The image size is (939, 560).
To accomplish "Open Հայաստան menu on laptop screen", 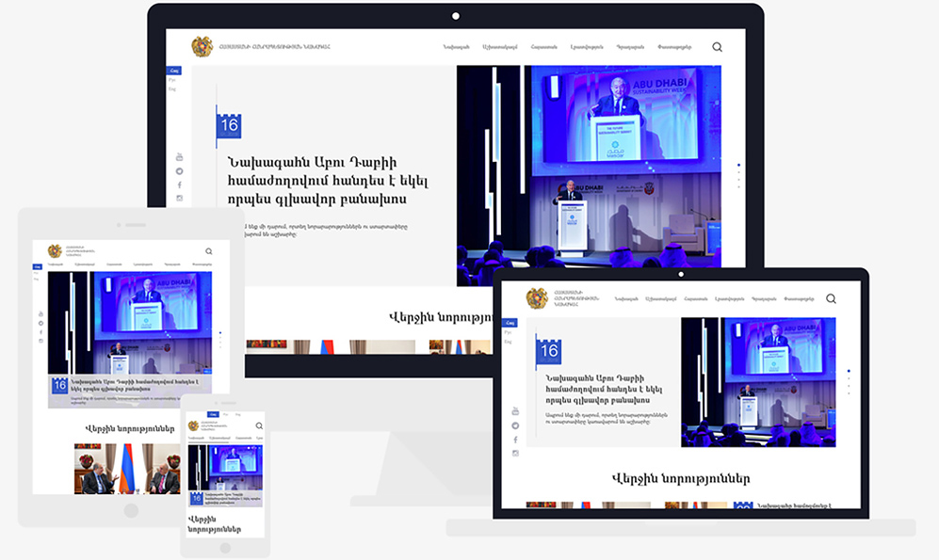I will pyautogui.click(x=696, y=298).
